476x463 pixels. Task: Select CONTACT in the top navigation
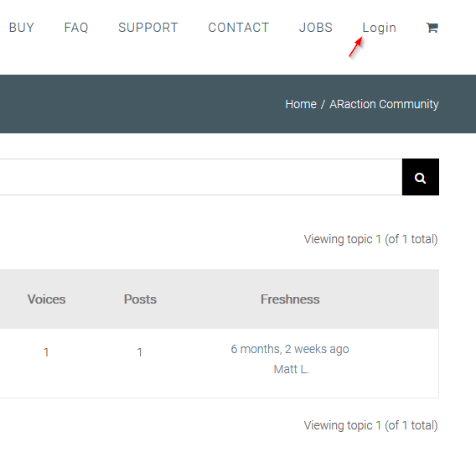pos(239,28)
